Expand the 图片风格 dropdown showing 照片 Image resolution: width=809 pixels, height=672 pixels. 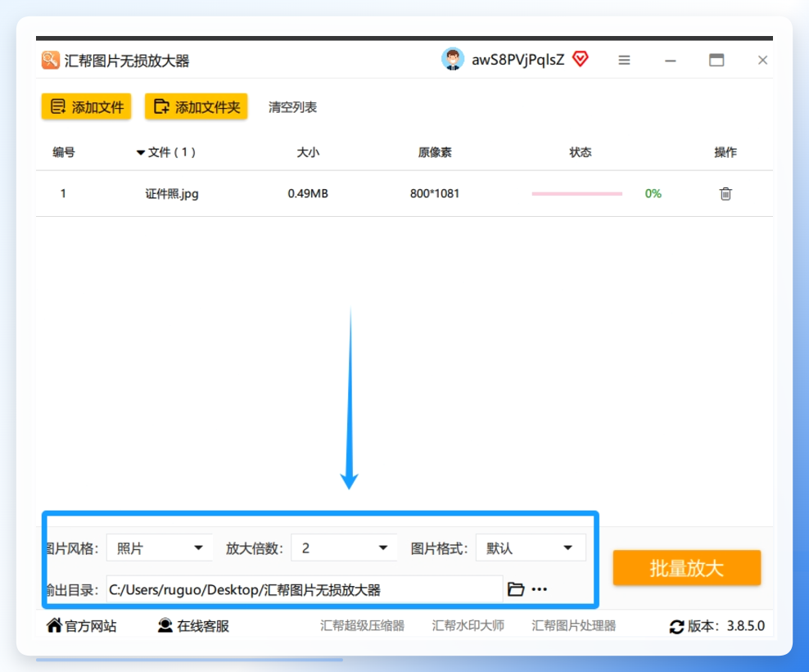[160, 548]
